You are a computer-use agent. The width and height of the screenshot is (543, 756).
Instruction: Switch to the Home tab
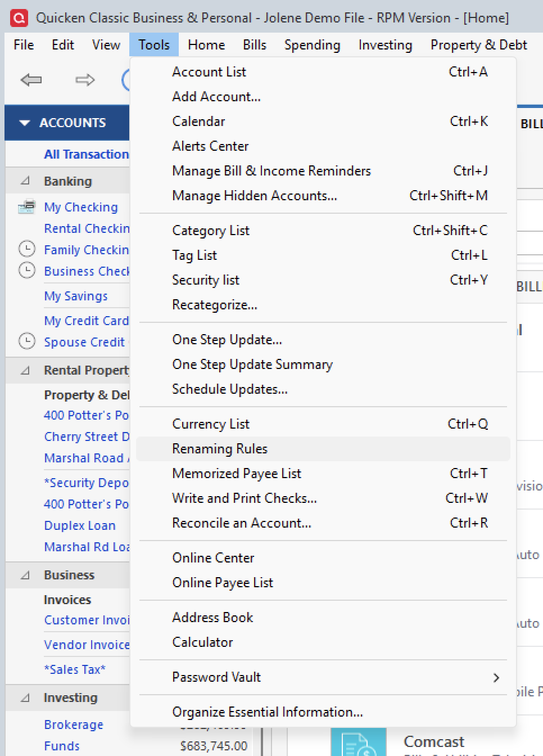[206, 45]
